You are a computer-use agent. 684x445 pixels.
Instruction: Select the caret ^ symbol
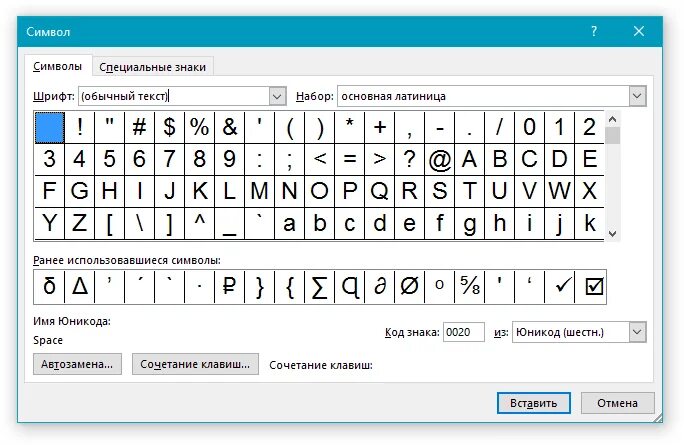[200, 223]
